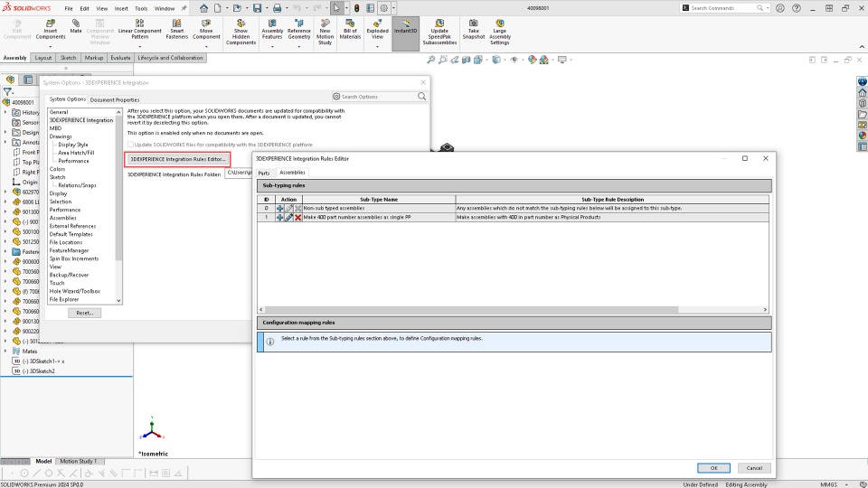Click the Search Commands field

click(725, 8)
